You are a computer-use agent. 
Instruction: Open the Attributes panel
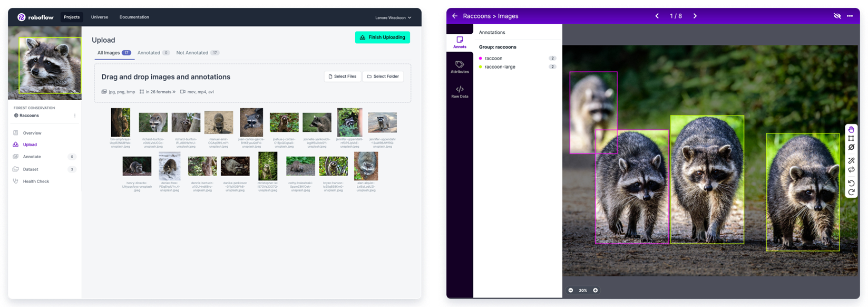(460, 67)
